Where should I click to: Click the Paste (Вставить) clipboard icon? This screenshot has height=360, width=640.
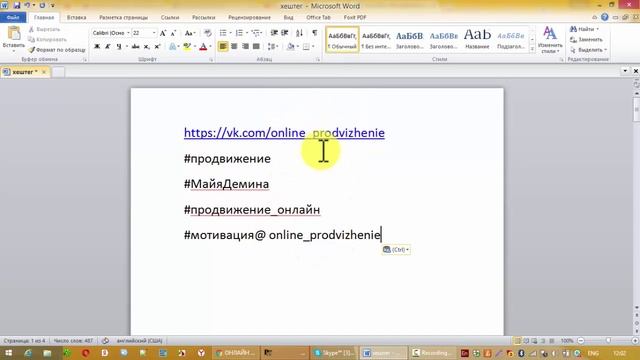pyautogui.click(x=14, y=33)
